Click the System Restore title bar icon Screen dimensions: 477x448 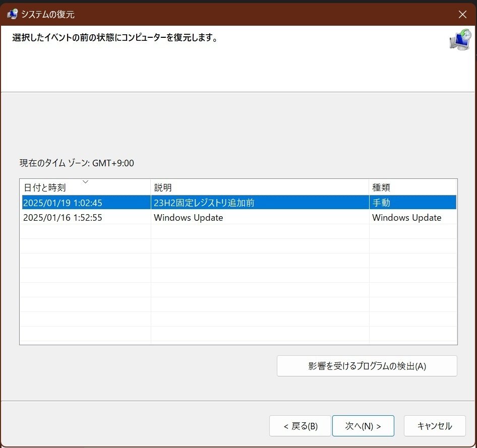(x=12, y=14)
